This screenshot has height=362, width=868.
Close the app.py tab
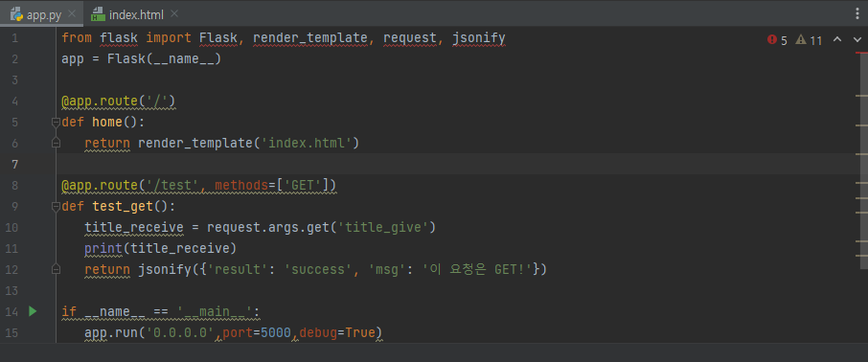tap(72, 14)
